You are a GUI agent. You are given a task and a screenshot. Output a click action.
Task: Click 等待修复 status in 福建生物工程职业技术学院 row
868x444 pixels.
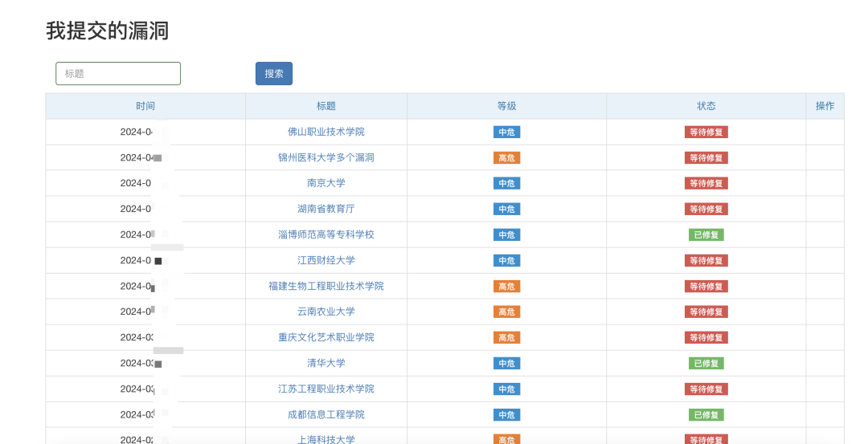coord(706,287)
